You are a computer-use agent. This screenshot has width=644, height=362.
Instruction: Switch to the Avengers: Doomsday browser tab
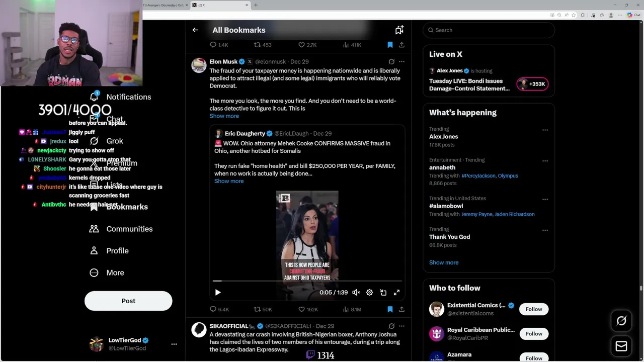click(164, 5)
